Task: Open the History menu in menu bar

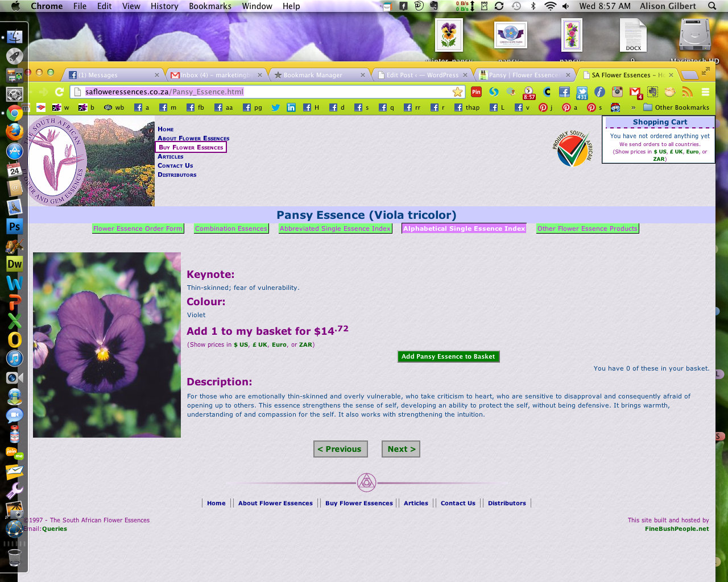Action: (x=164, y=6)
